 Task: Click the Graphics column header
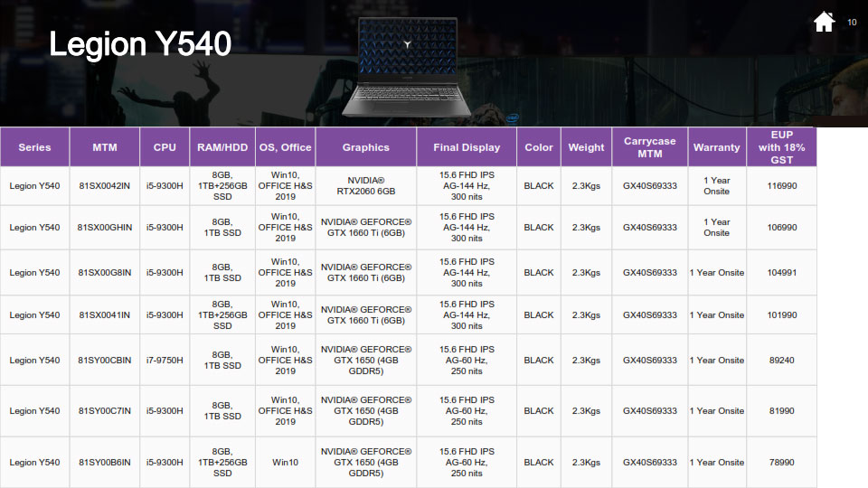[x=366, y=147]
